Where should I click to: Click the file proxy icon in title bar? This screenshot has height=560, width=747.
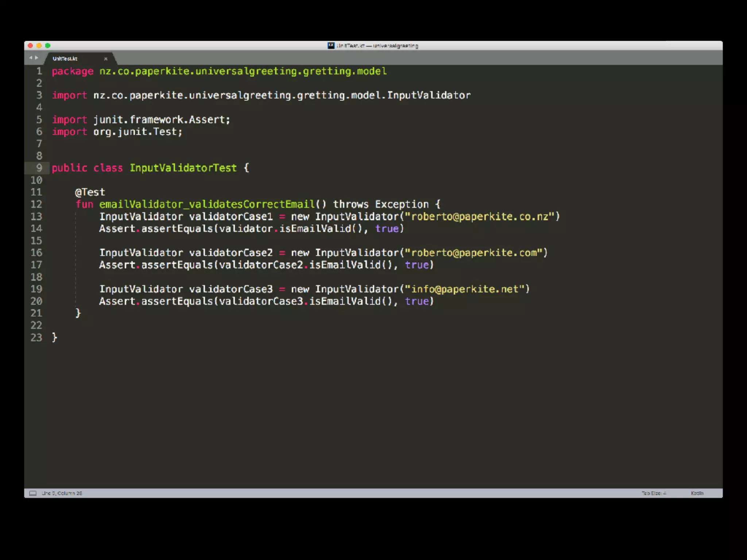click(331, 46)
